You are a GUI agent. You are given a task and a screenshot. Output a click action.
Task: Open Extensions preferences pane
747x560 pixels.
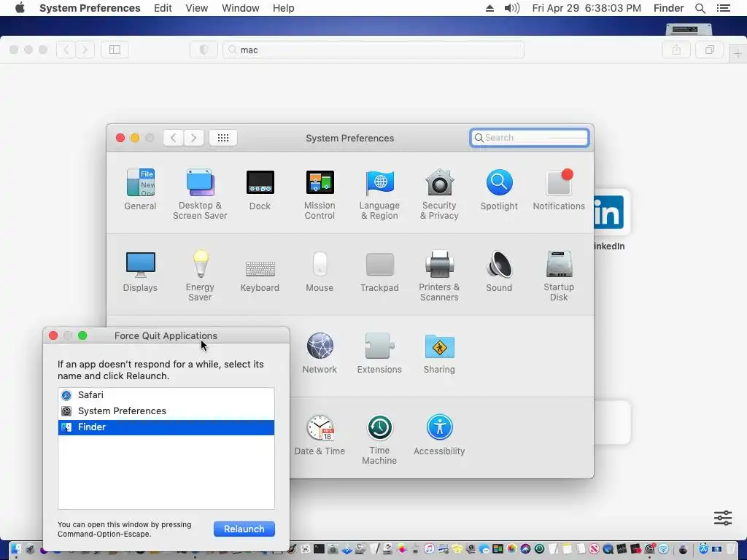tap(379, 353)
